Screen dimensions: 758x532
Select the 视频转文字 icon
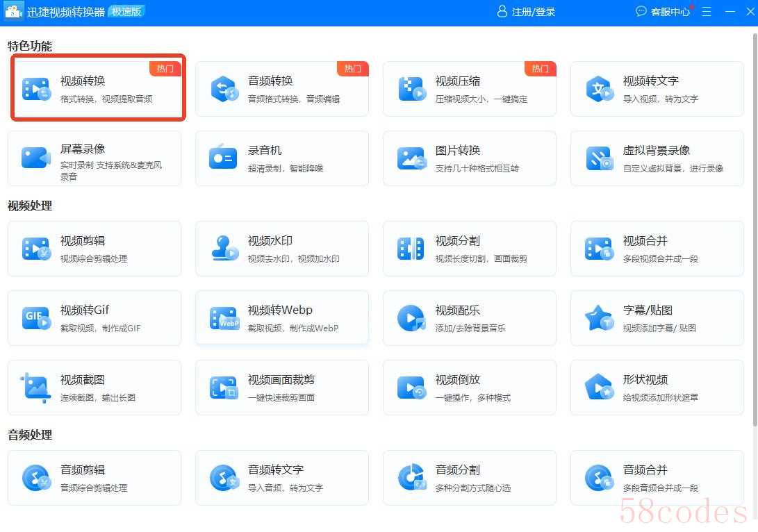600,89
